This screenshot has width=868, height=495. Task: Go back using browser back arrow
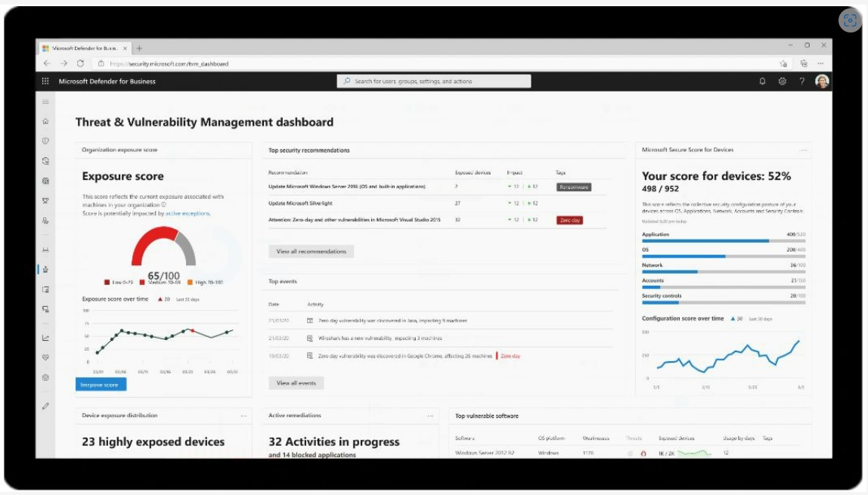tap(47, 63)
